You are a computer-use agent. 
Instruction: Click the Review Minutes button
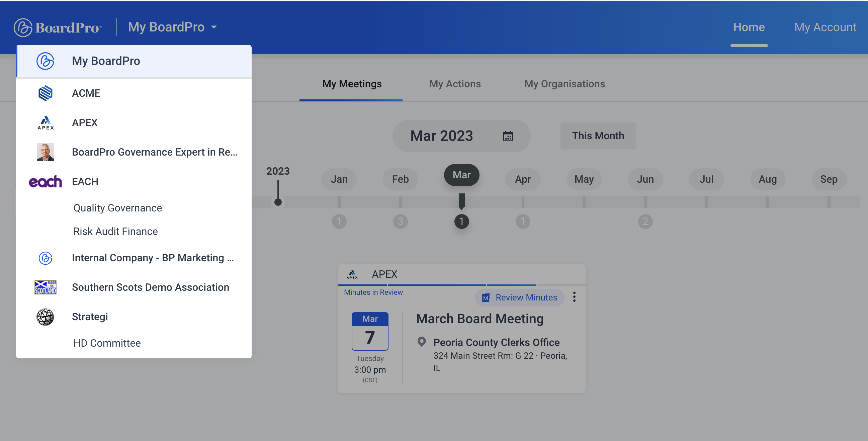(520, 297)
